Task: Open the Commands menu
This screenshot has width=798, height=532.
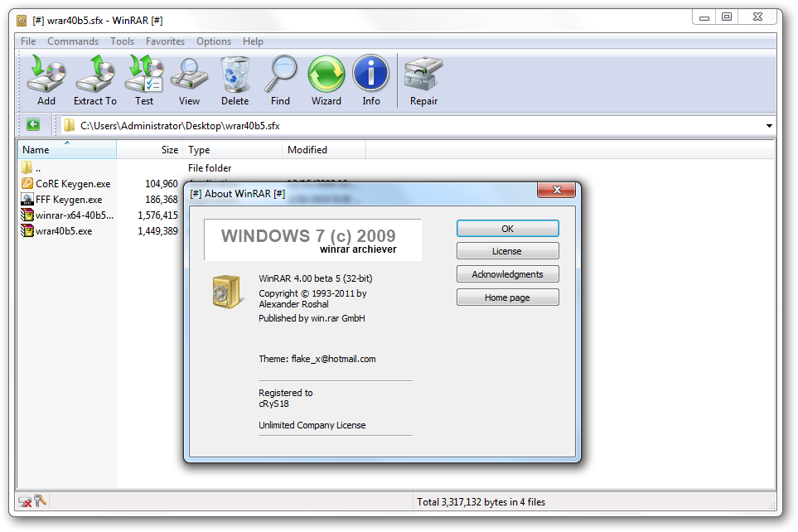Action: coord(73,41)
